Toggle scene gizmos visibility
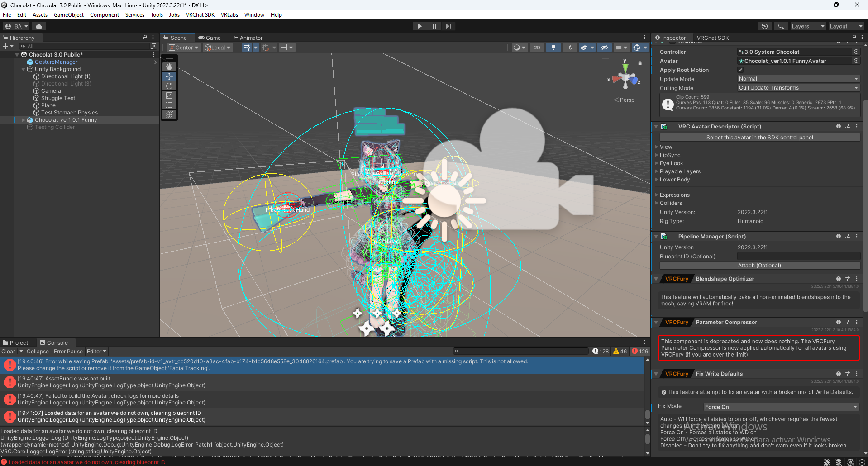Image resolution: width=868 pixels, height=466 pixels. [636, 48]
